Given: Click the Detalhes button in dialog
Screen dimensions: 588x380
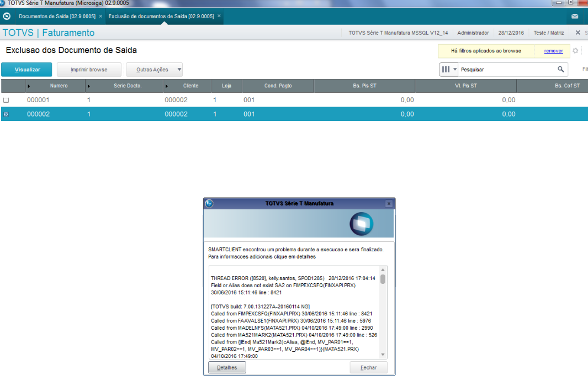Looking at the screenshot, I should click(x=227, y=368).
